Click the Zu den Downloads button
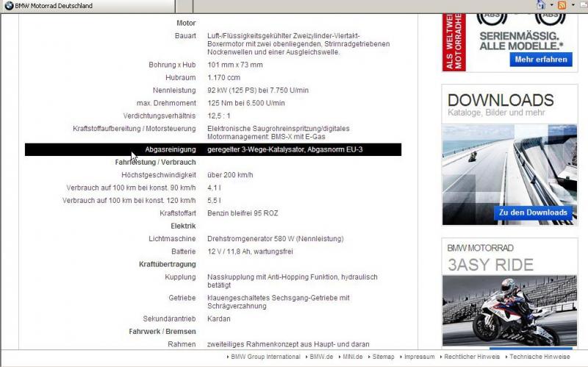Image resolution: width=588 pixels, height=367 pixels. coord(533,213)
